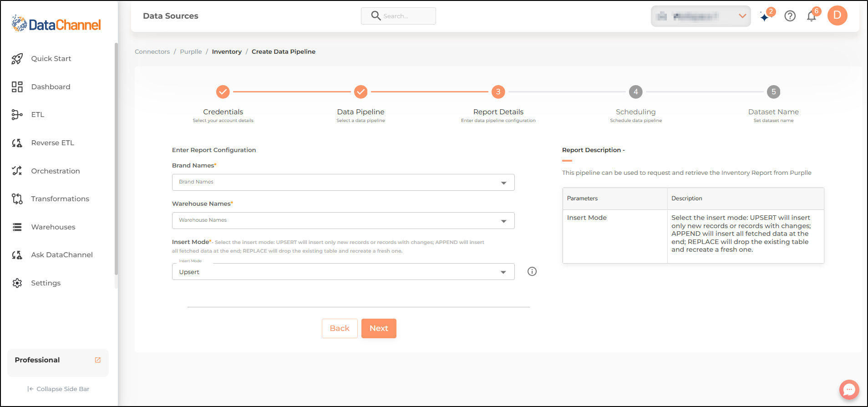Click the Transformations icon
868x407 pixels.
pyautogui.click(x=17, y=199)
